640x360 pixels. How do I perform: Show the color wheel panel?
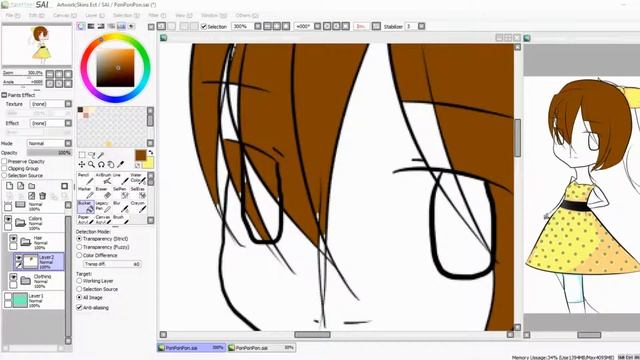[x=81, y=26]
